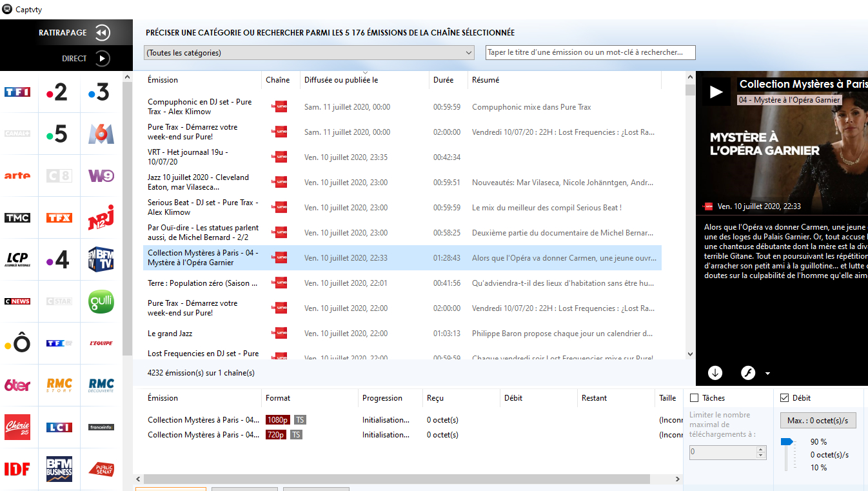Viewport: 868px width, 491px height.
Task: Click the download arrow icon in preview
Action: click(x=715, y=373)
